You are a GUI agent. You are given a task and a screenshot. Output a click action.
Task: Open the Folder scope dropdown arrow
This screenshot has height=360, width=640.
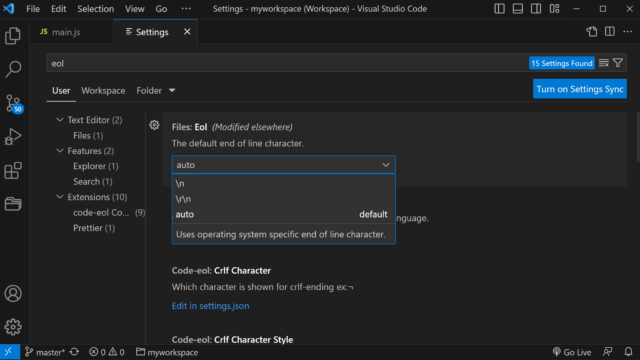pyautogui.click(x=172, y=90)
